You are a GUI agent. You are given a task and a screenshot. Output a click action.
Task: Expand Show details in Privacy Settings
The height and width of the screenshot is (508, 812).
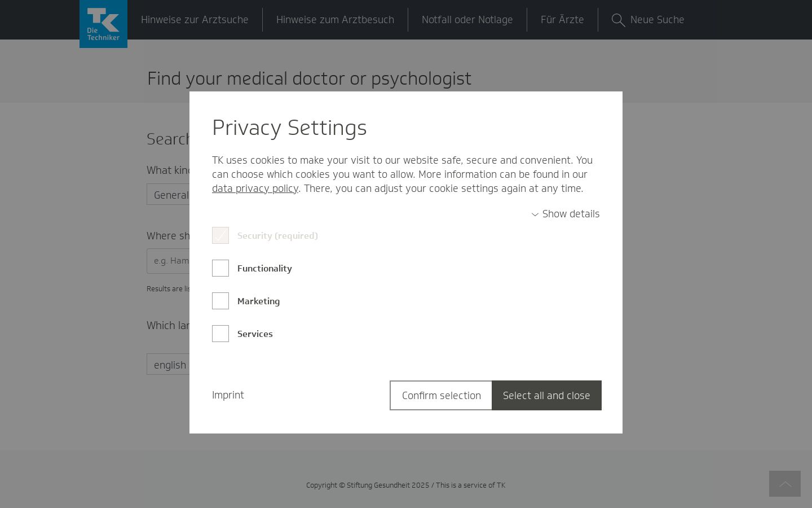click(566, 214)
